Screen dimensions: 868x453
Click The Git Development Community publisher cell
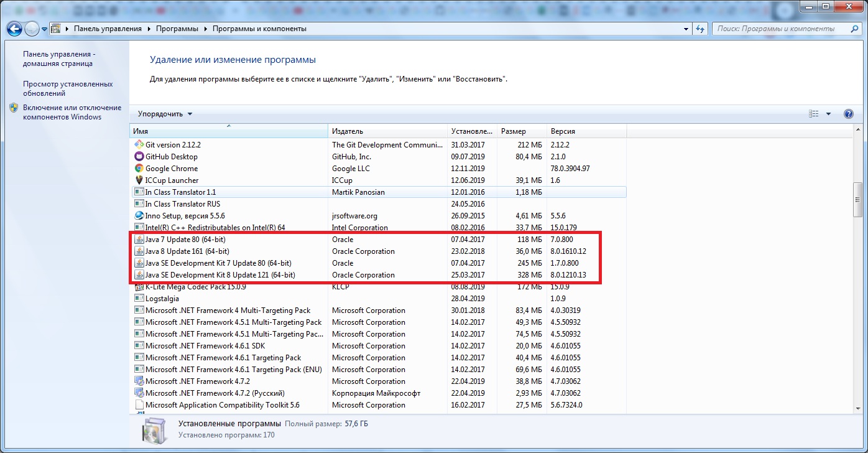(387, 144)
